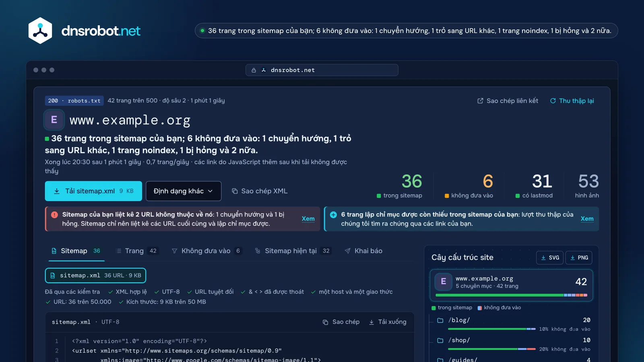Open the Định dạng khác dropdown
The width and height of the screenshot is (644, 362).
tap(184, 191)
